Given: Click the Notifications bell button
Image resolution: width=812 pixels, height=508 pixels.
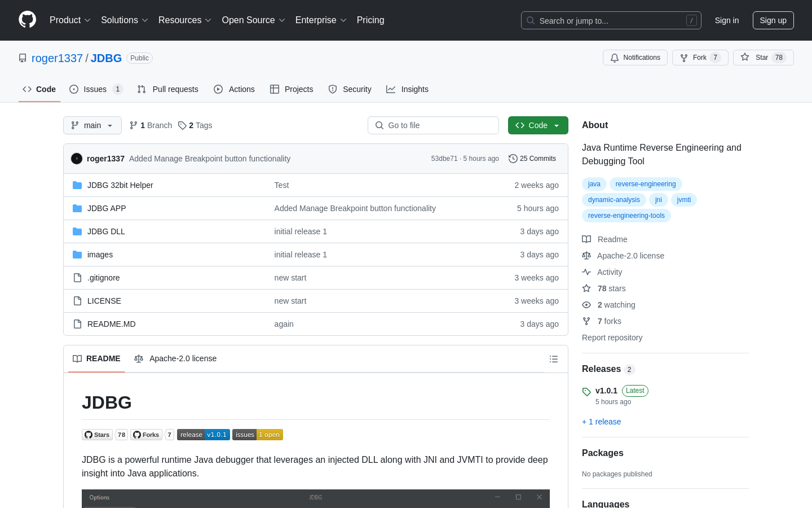Looking at the screenshot, I should tap(635, 58).
